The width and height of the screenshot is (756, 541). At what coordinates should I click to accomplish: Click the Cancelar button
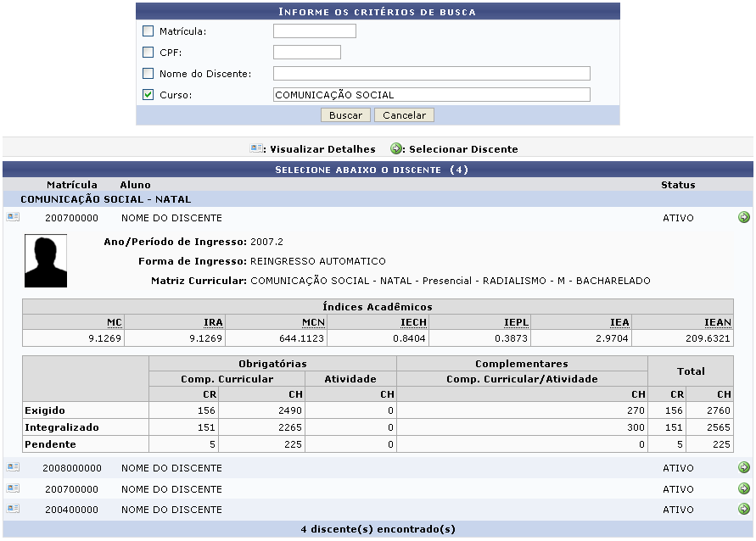[404, 115]
